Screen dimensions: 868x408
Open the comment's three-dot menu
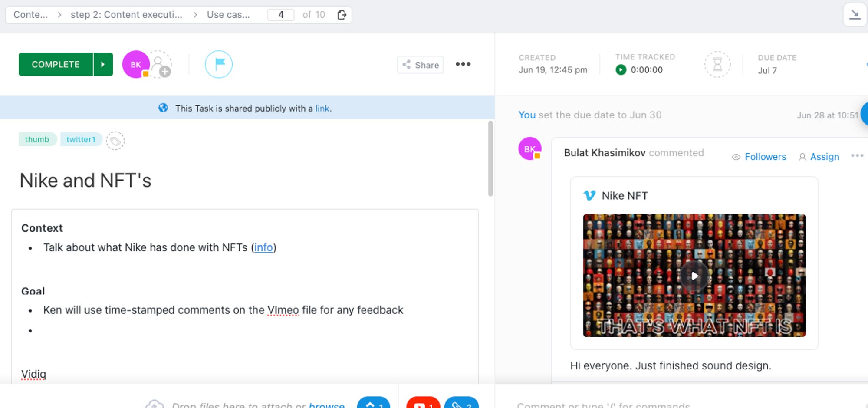[x=857, y=156]
